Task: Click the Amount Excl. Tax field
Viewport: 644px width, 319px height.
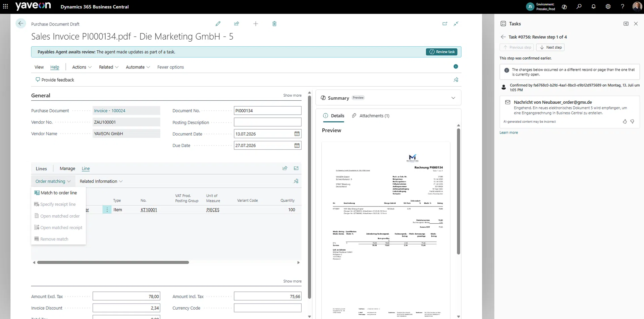Action: tap(126, 297)
